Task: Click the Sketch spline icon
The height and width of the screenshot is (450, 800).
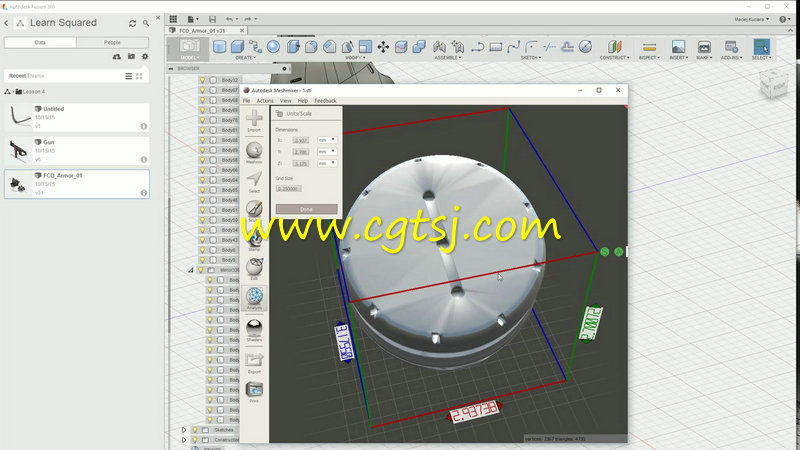Action: [513, 47]
